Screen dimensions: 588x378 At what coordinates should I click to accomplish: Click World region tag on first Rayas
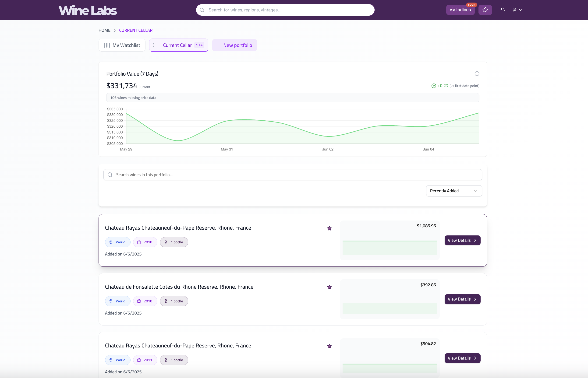118,242
